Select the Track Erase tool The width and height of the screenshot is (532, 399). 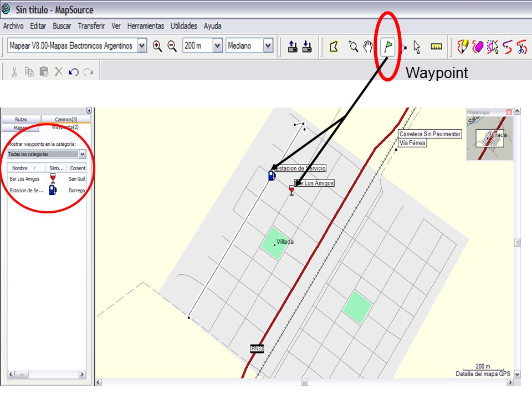[x=477, y=47]
